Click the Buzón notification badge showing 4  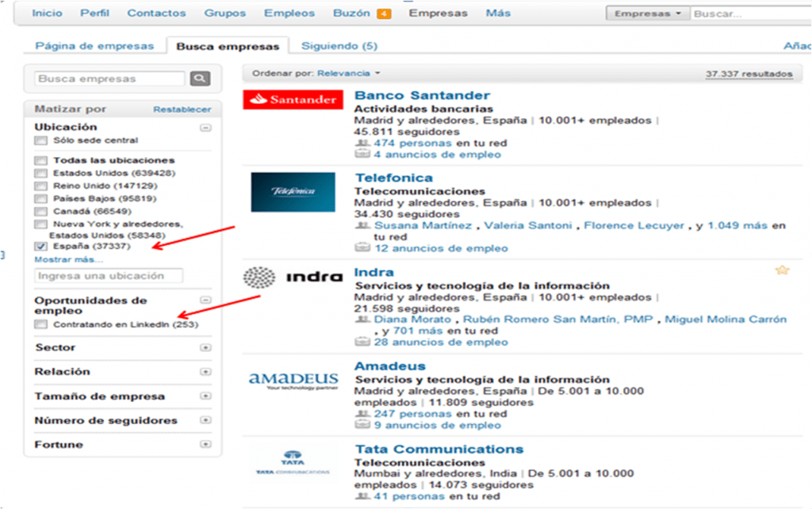tap(384, 13)
